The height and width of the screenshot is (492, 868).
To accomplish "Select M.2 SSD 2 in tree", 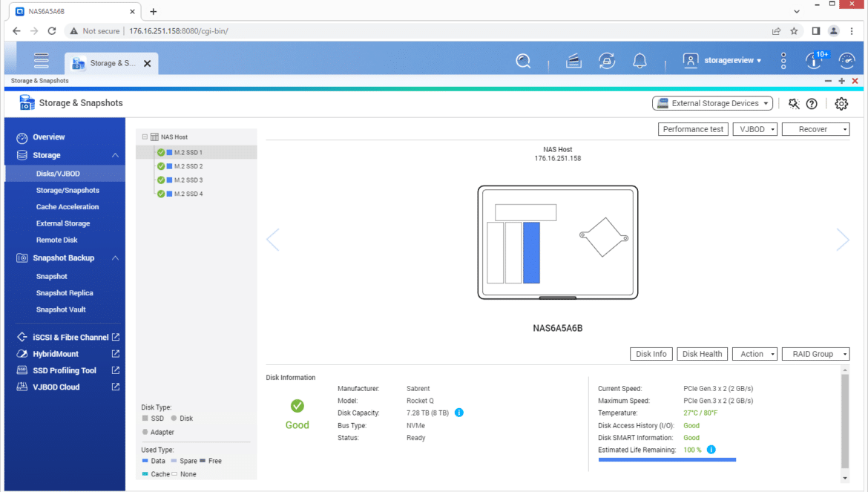I will (188, 166).
